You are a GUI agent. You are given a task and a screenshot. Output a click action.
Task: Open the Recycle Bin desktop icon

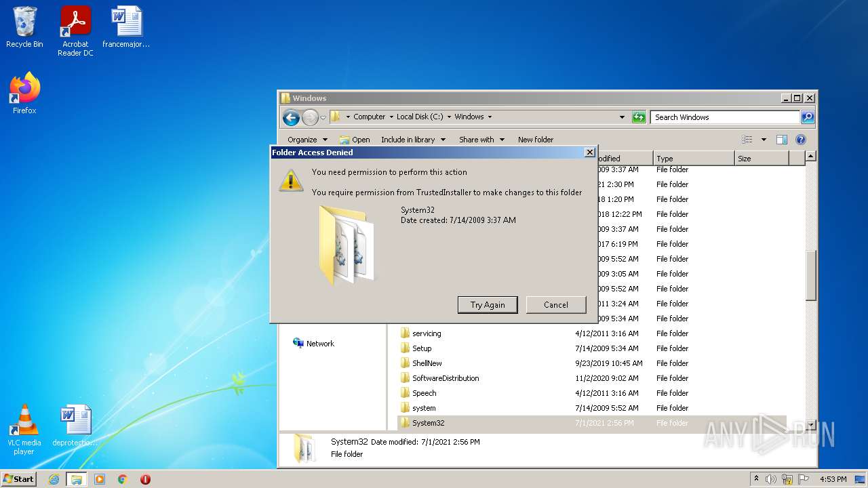click(24, 28)
